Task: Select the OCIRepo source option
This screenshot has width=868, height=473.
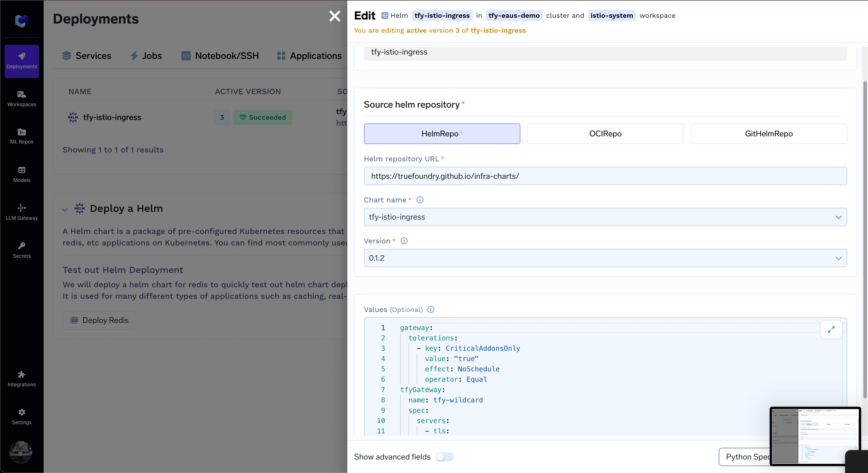Action: pos(605,134)
